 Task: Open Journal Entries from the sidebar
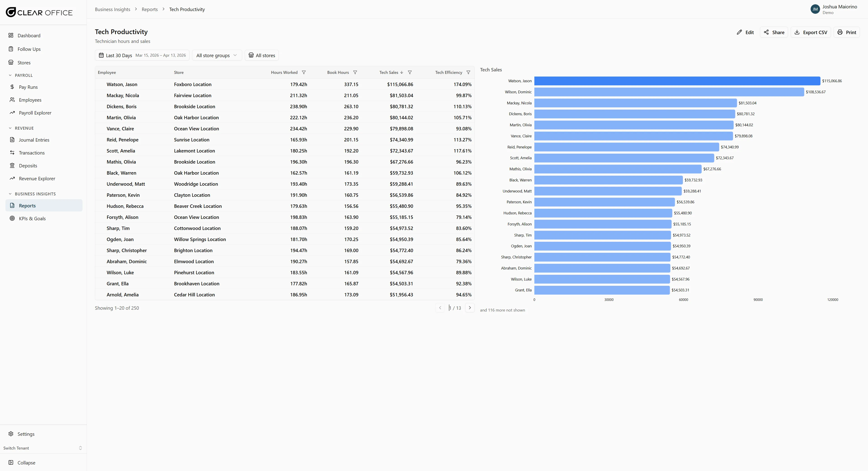pos(34,140)
